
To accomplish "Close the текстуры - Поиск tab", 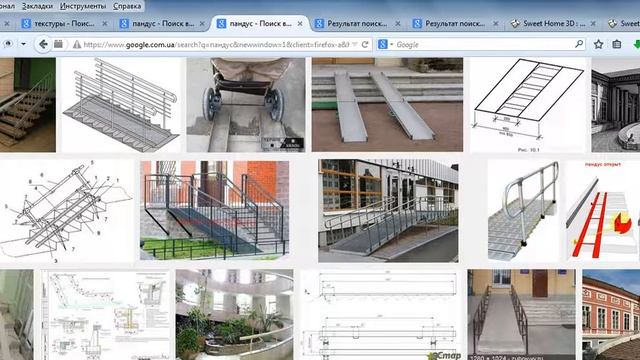I will coord(104,24).
